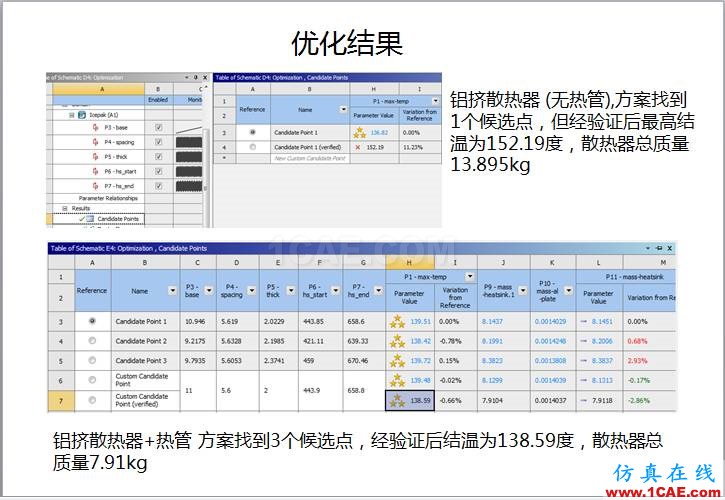This screenshot has height=500, width=725.
Task: Toggle Enabled checkbox for P4 - spacing
Action: pos(159,142)
